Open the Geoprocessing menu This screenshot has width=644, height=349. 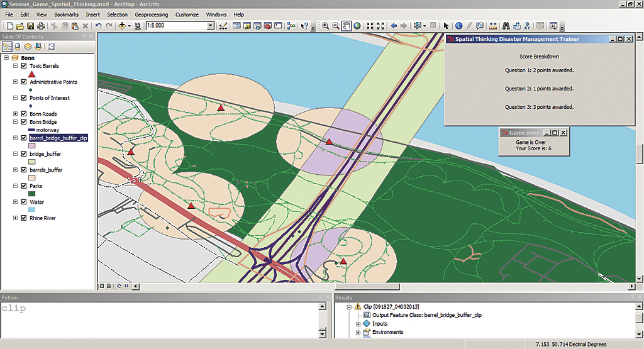point(150,14)
